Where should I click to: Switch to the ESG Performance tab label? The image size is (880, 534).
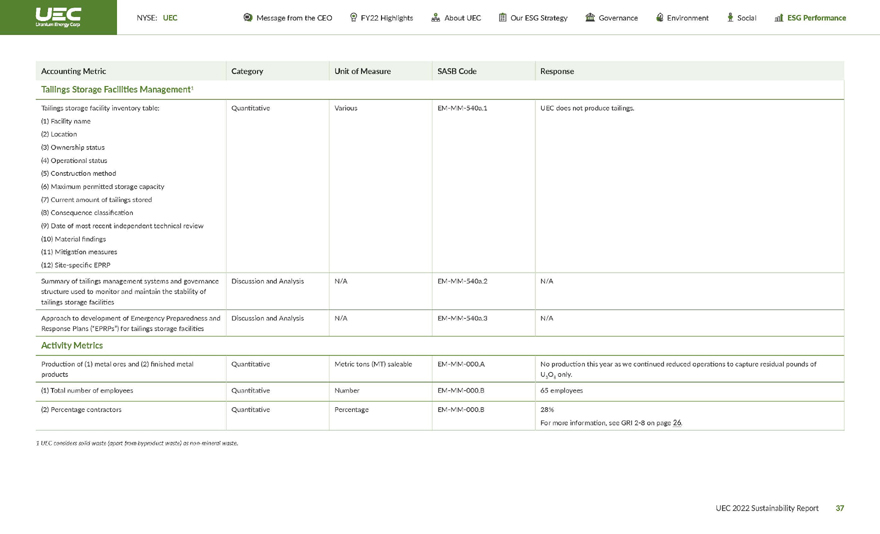[816, 18]
